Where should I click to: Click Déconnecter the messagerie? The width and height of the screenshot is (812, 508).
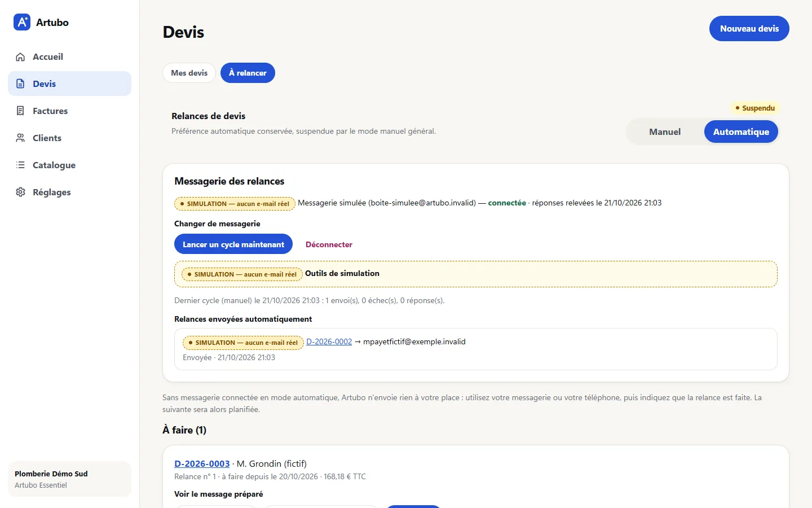tap(329, 244)
